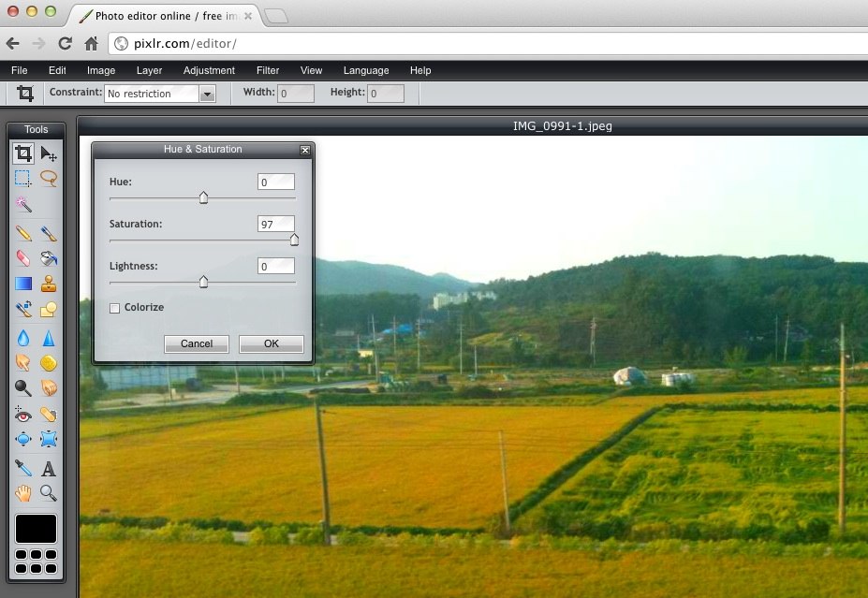Open the main color swatch
The height and width of the screenshot is (598, 868).
coord(36,529)
